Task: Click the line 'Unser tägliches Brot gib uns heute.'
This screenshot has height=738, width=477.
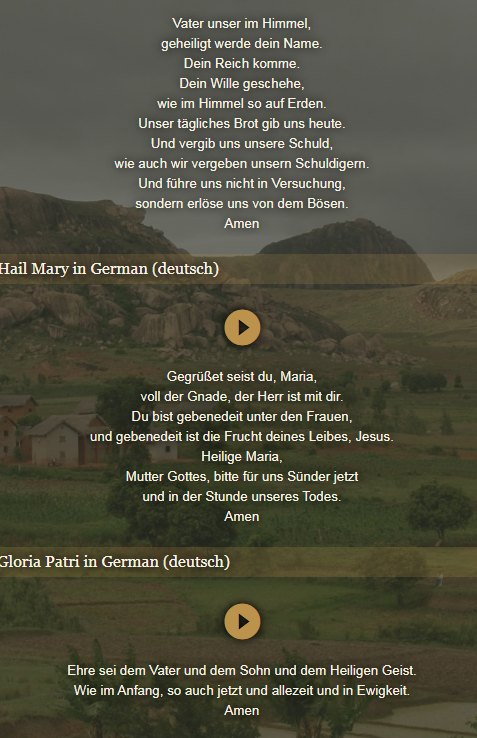Action: coord(242,123)
